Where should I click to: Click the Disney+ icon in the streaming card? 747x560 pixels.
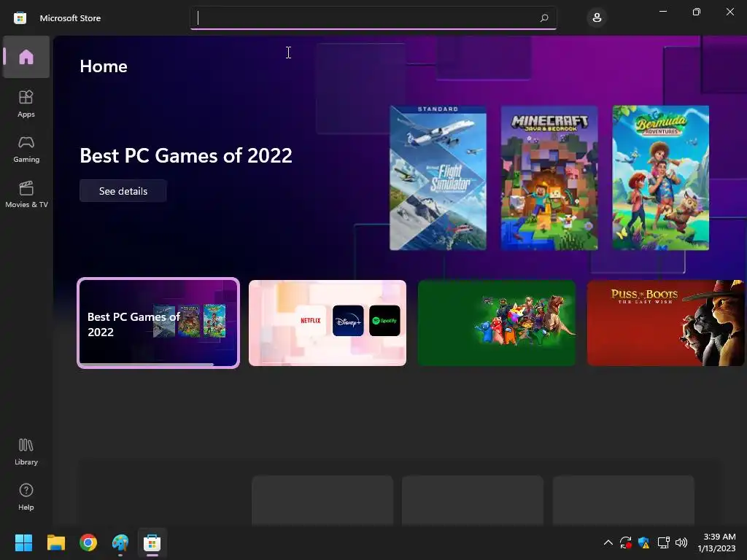(x=348, y=321)
